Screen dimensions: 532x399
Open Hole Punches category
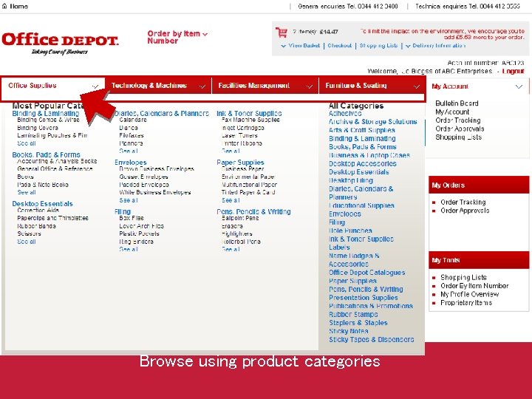tap(350, 231)
